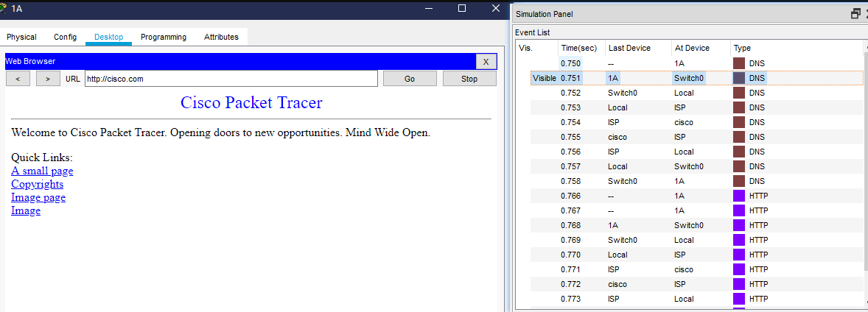Select DNS event at time 0.758
The height and width of the screenshot is (312, 868).
tap(696, 181)
